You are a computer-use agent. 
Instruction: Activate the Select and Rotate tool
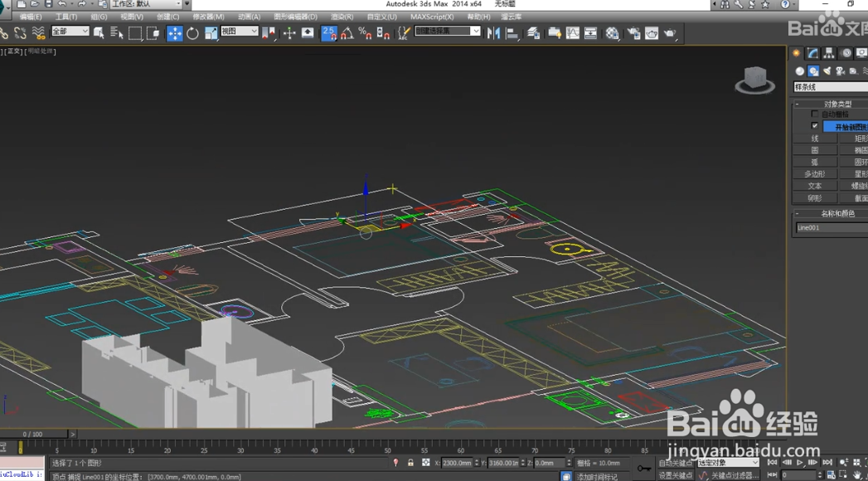[192, 33]
